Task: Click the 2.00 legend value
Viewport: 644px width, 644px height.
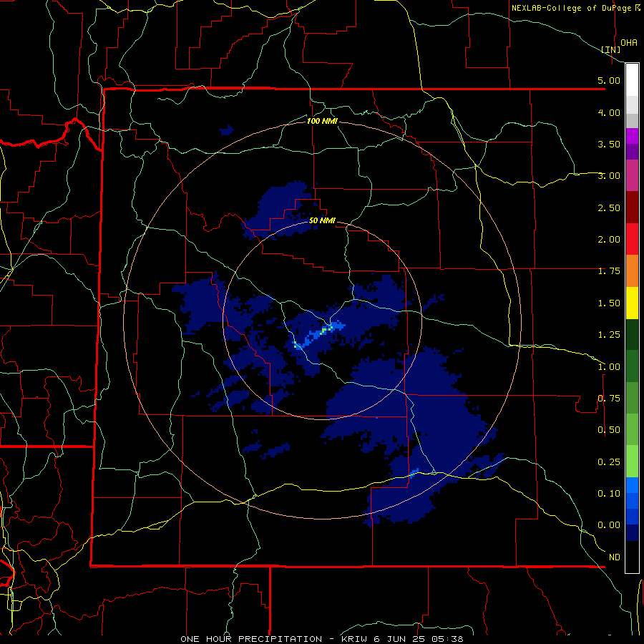Action: click(x=609, y=240)
